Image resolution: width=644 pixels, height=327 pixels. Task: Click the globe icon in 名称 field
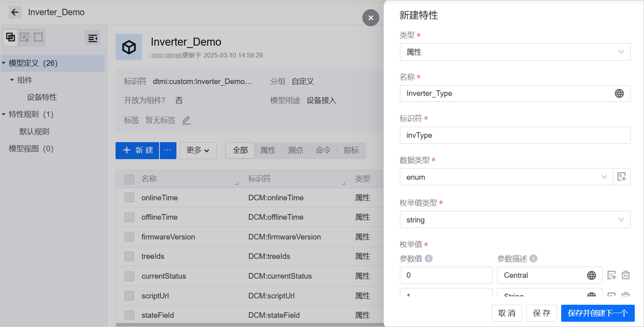[x=619, y=94]
